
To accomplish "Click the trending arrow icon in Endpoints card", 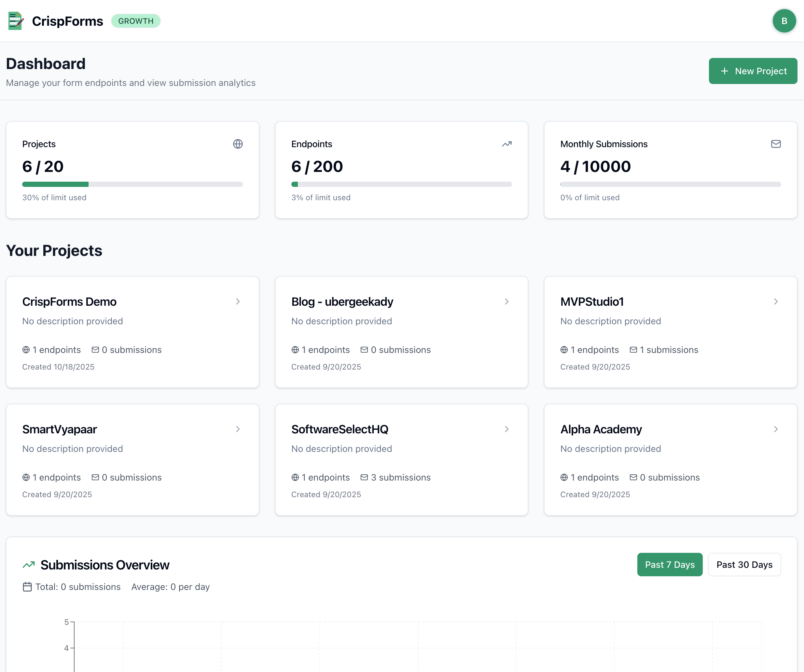I will point(506,144).
